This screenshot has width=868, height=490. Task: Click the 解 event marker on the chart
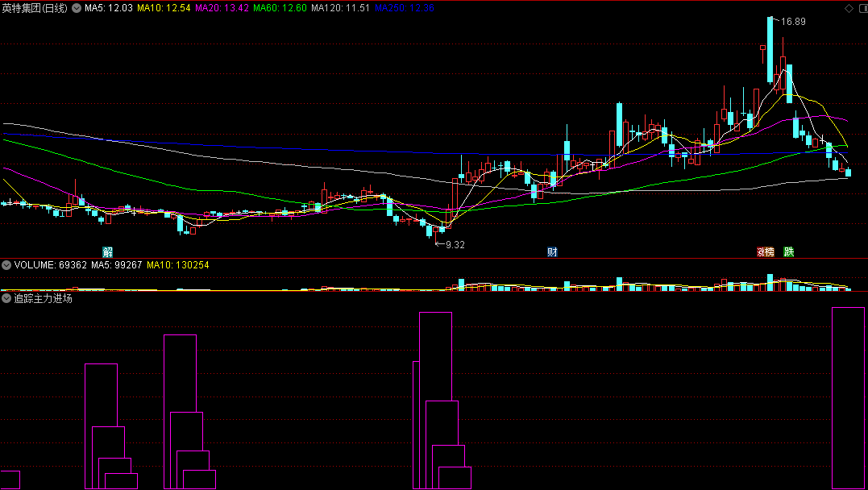point(107,252)
